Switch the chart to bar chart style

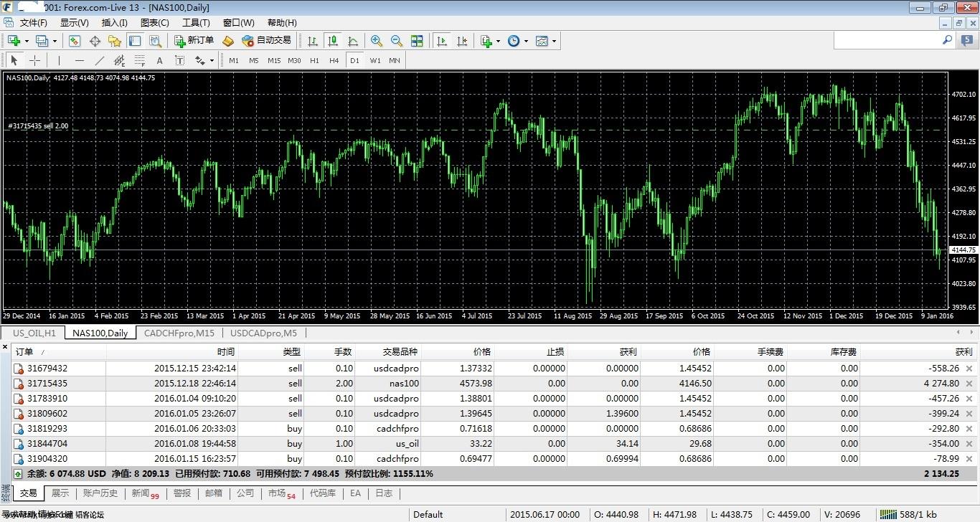pyautogui.click(x=313, y=41)
